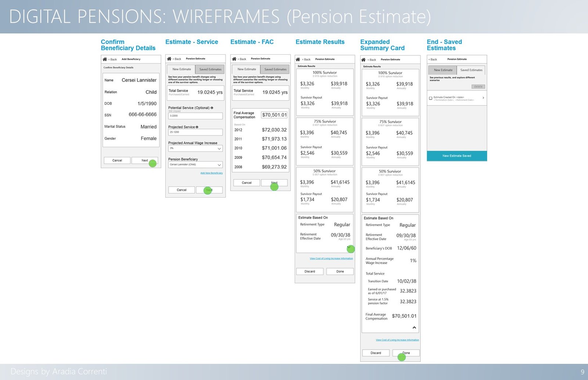Click Discard button on Estimate Results screen
Image resolution: width=588 pixels, height=380 pixels.
(310, 271)
